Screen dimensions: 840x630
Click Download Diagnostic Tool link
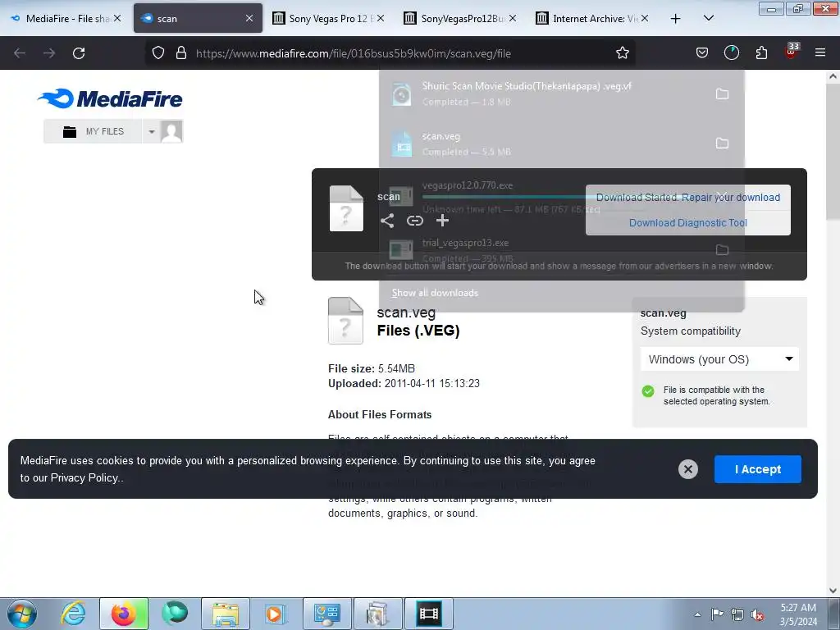tap(688, 223)
